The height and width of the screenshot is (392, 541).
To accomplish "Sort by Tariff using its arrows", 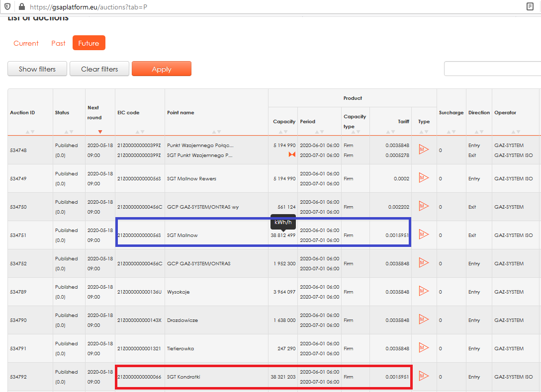I will (x=390, y=132).
